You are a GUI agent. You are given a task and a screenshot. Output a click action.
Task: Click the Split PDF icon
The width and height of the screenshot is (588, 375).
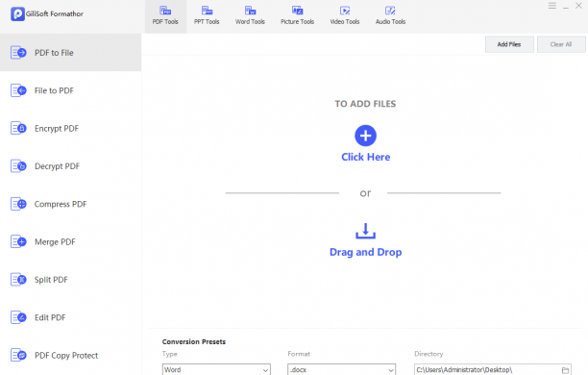(18, 280)
